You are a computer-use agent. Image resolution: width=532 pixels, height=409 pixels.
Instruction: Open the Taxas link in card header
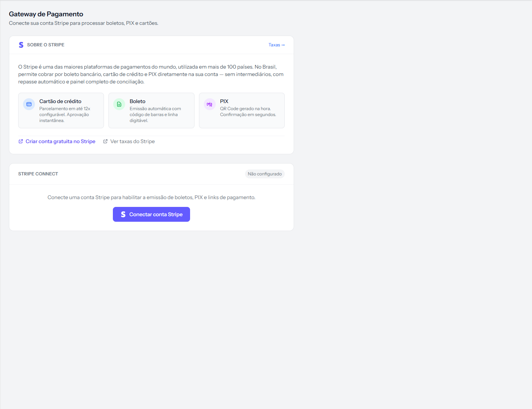(x=277, y=45)
